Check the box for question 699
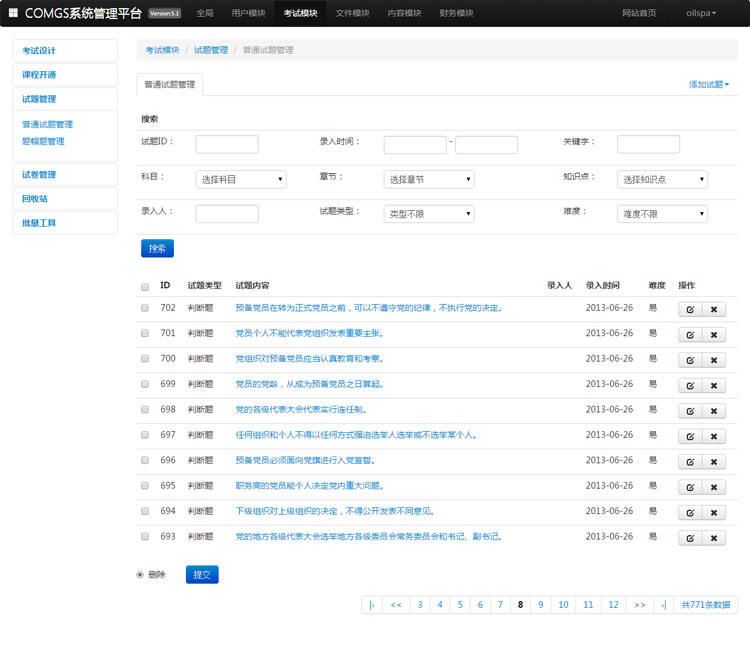The height and width of the screenshot is (662, 750). click(x=145, y=384)
